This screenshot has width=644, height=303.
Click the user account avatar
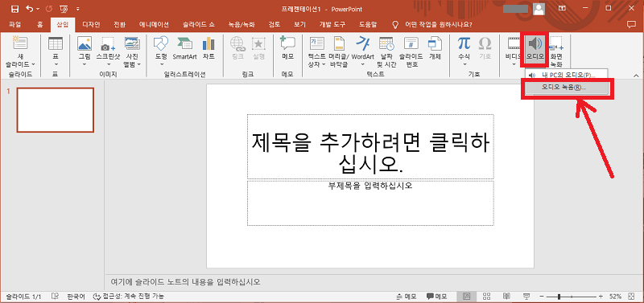pyautogui.click(x=539, y=8)
